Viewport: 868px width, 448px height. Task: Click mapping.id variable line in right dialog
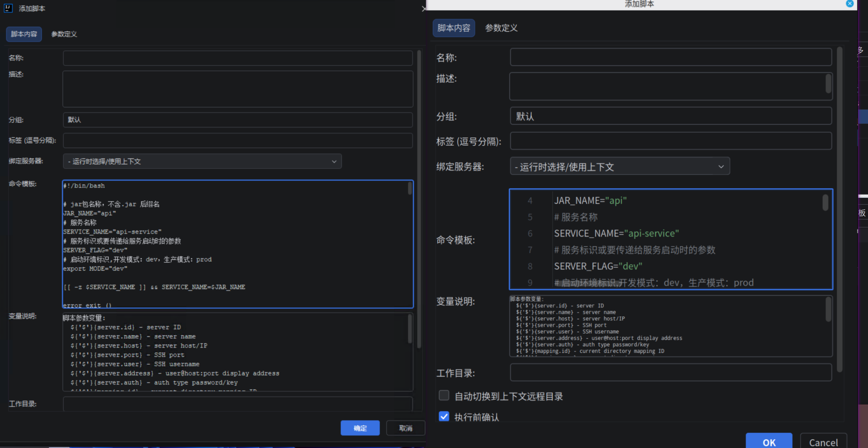coord(590,351)
